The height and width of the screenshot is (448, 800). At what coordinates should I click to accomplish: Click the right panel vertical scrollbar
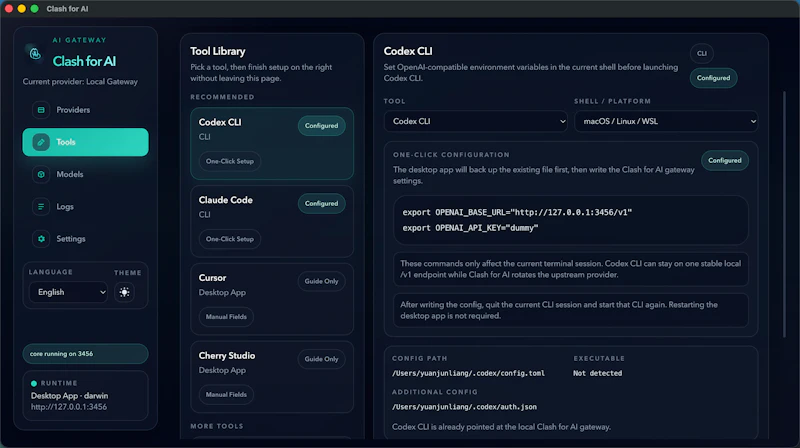[x=785, y=214]
